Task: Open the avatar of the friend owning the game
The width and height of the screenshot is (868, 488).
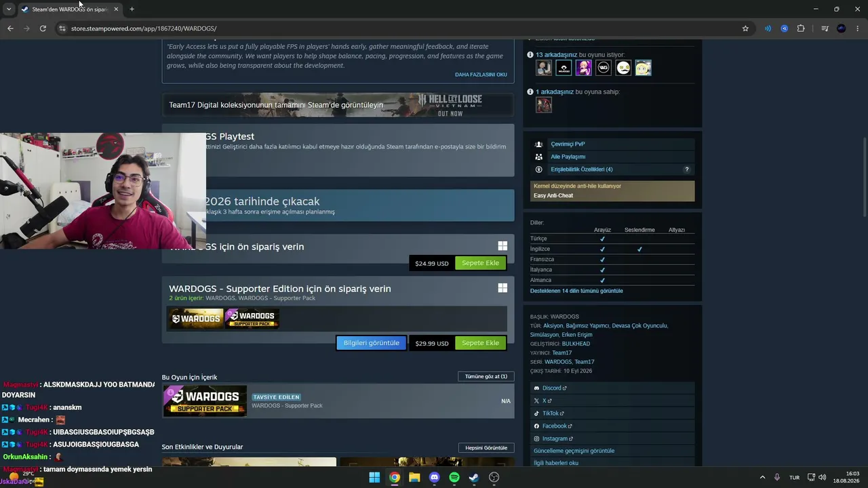Action: click(x=544, y=105)
